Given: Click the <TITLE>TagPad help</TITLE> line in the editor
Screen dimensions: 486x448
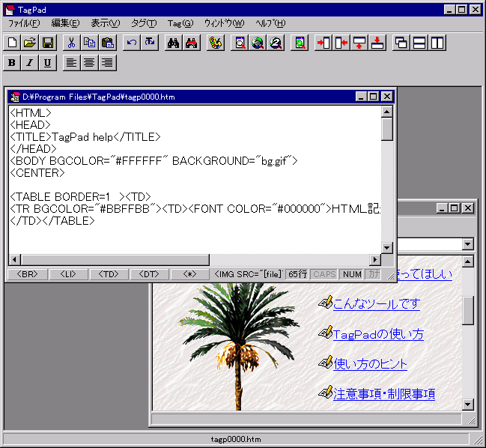Looking at the screenshot, I should (85, 137).
